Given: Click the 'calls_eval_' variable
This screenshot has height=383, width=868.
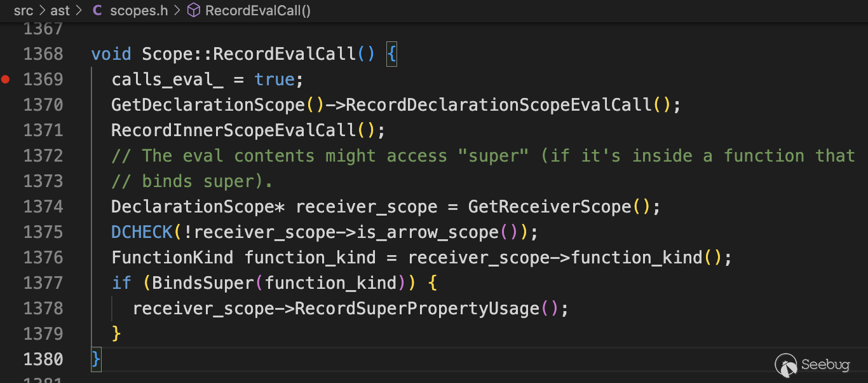Looking at the screenshot, I should tap(168, 80).
